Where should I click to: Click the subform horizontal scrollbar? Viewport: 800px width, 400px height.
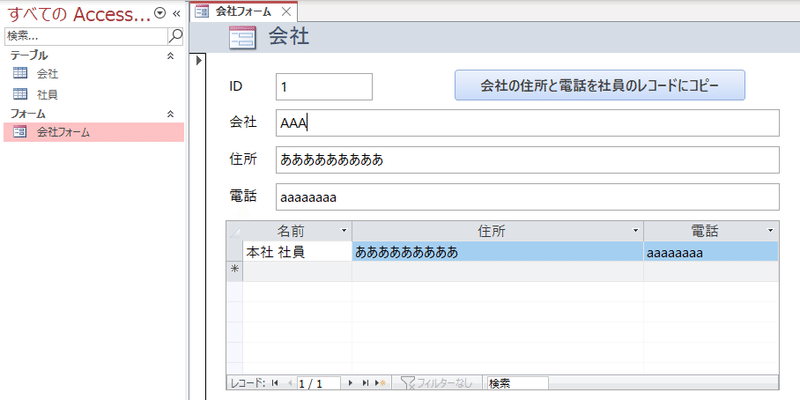point(663,383)
